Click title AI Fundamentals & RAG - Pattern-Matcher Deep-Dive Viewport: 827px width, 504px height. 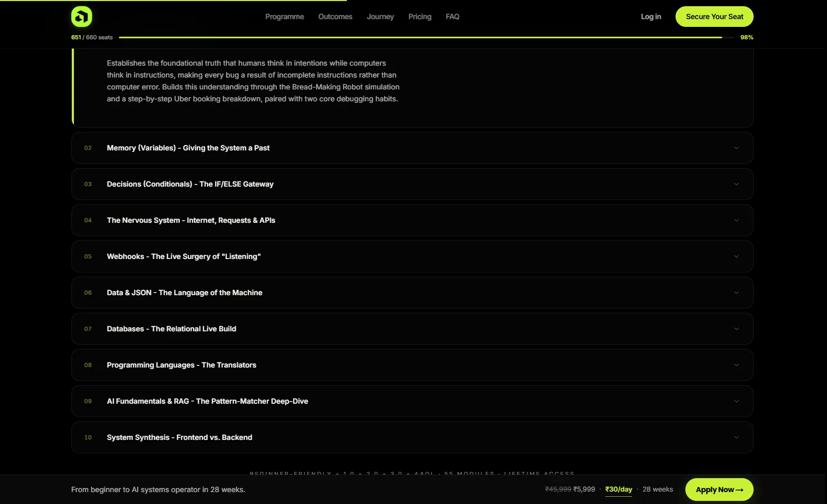point(207,401)
